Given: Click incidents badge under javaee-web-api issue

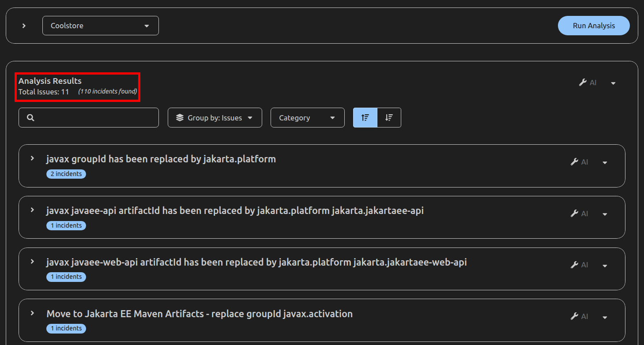Looking at the screenshot, I should pos(66,277).
